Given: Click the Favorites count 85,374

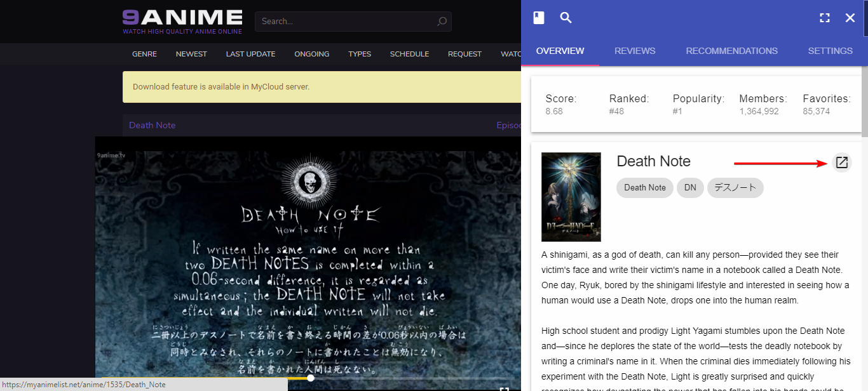Looking at the screenshot, I should (816, 112).
